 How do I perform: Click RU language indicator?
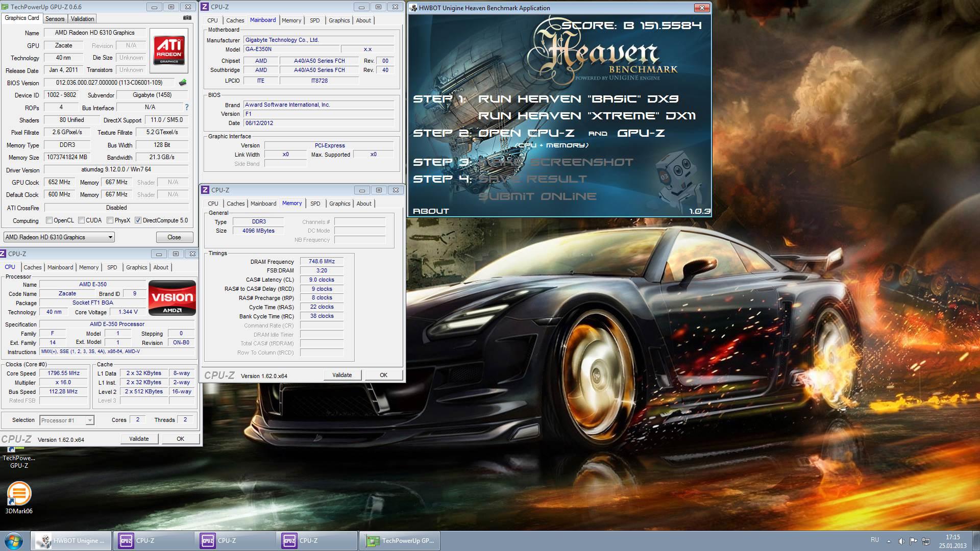tap(874, 540)
